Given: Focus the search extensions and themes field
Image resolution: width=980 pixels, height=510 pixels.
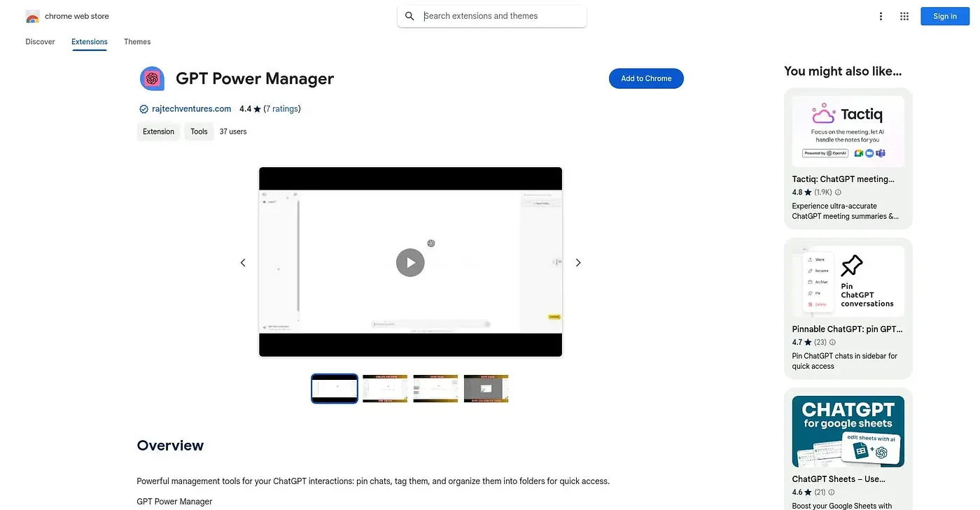Looking at the screenshot, I should click(492, 16).
